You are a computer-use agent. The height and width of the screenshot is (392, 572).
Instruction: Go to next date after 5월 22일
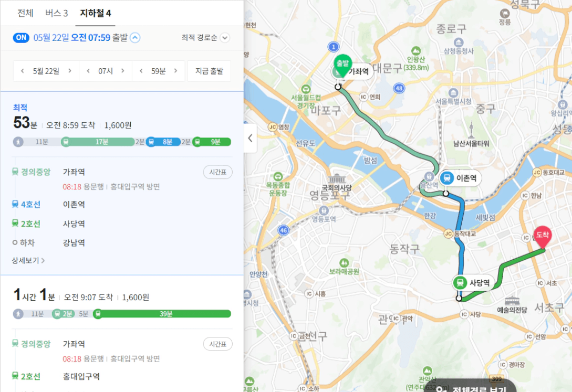tap(70, 71)
